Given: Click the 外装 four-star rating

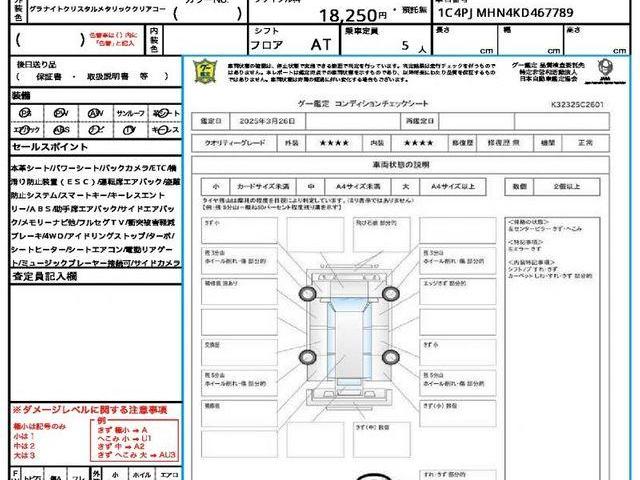Looking at the screenshot, I should [x=334, y=143].
